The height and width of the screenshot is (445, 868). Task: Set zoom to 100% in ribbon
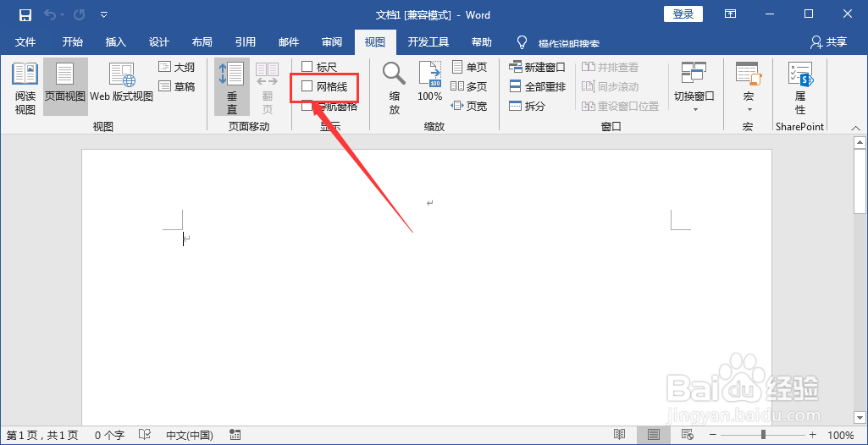430,82
